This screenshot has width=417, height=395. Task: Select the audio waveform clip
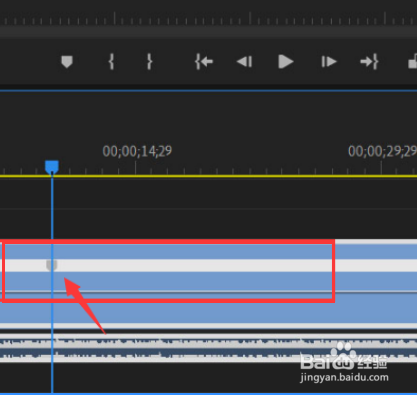click(208, 348)
